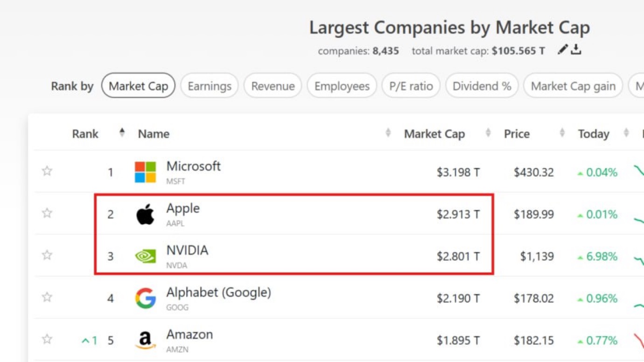This screenshot has width=644, height=362.
Task: Click the NVIDIA logo icon
Action: click(145, 256)
